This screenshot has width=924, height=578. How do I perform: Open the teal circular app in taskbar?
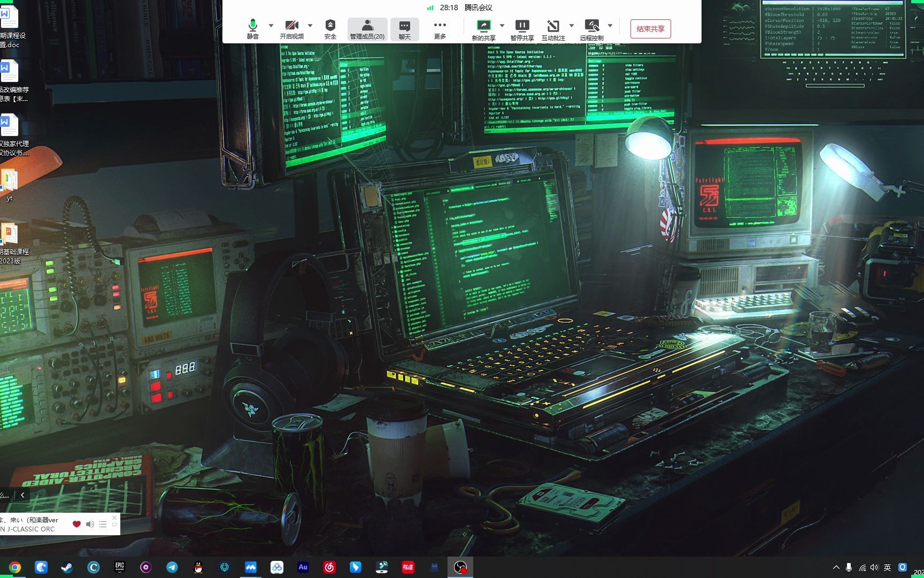pyautogui.click(x=225, y=567)
